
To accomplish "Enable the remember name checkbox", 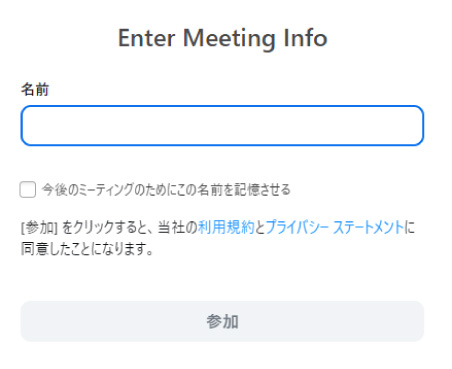I will (28, 190).
